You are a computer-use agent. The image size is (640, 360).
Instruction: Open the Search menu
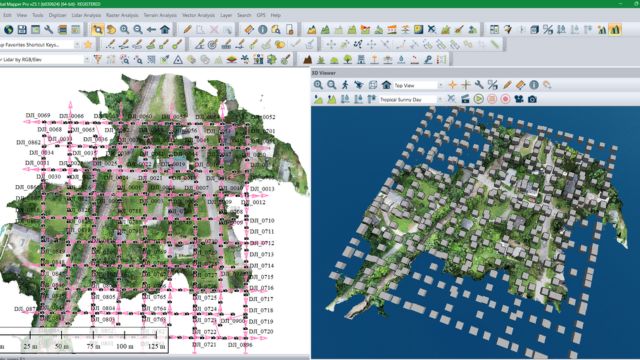pyautogui.click(x=244, y=15)
